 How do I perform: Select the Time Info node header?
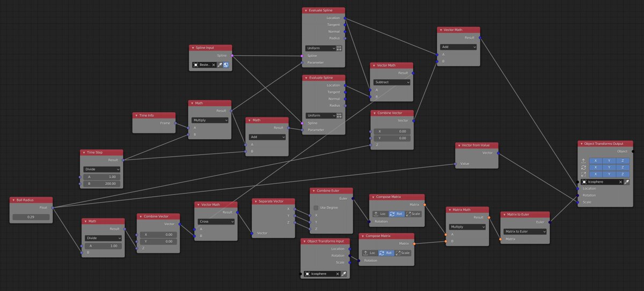tap(155, 115)
